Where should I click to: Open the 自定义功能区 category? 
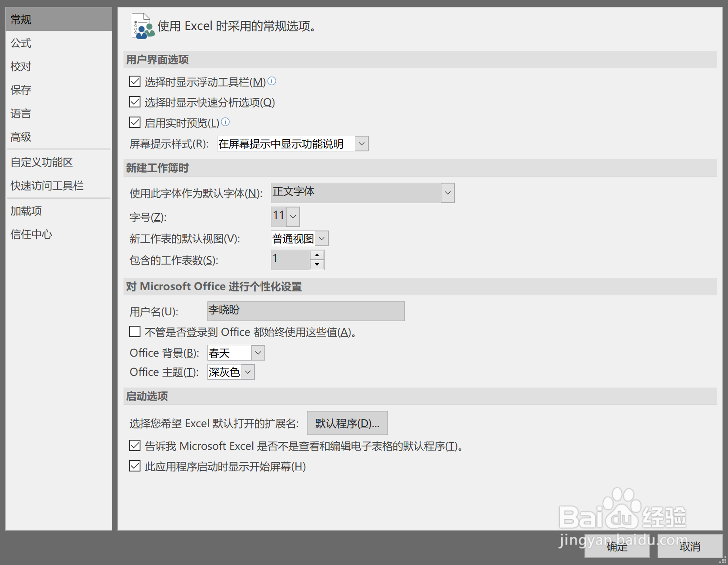(x=59, y=162)
